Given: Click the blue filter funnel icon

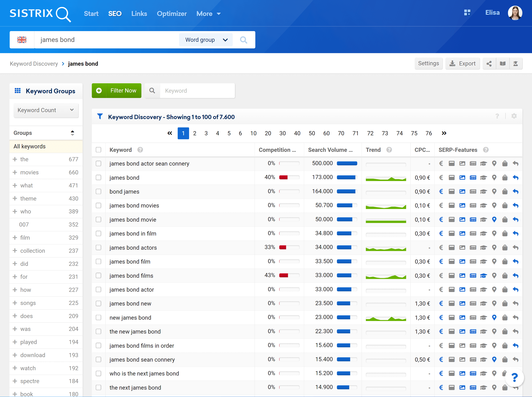Looking at the screenshot, I should [x=100, y=117].
